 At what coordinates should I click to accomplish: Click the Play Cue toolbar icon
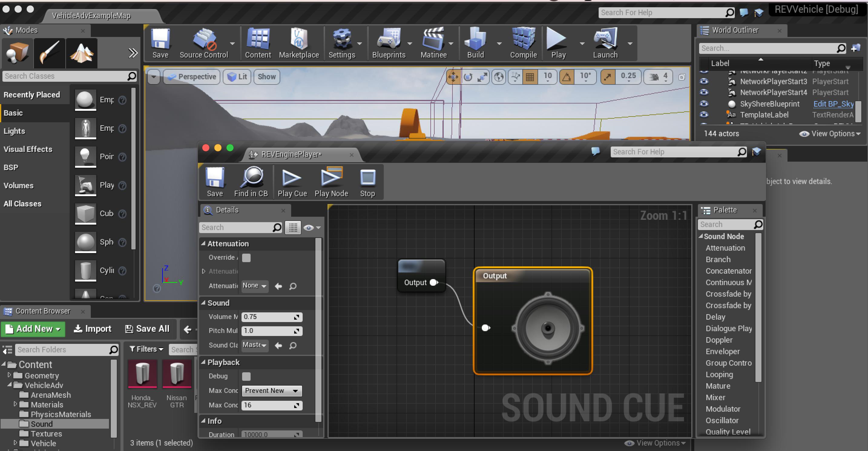pos(291,178)
